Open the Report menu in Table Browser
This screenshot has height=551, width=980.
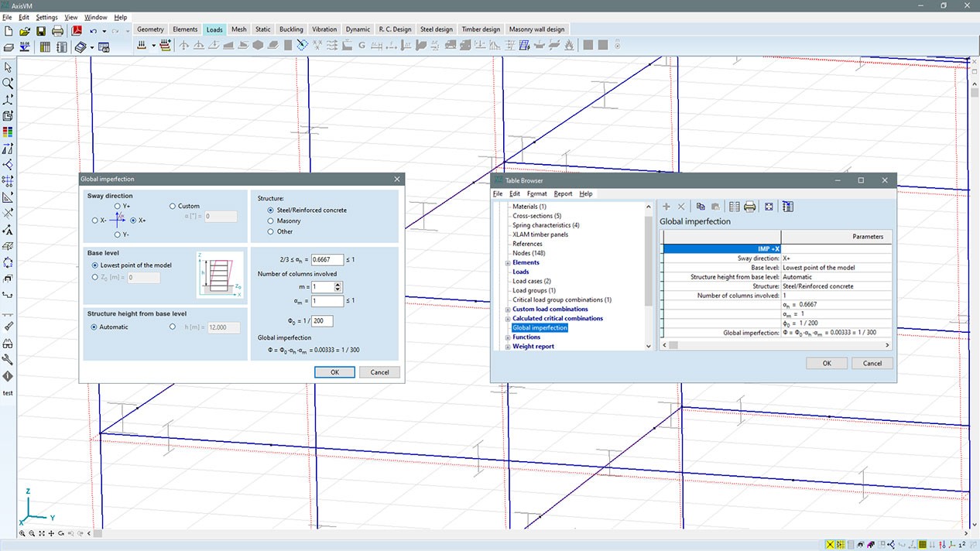563,193
